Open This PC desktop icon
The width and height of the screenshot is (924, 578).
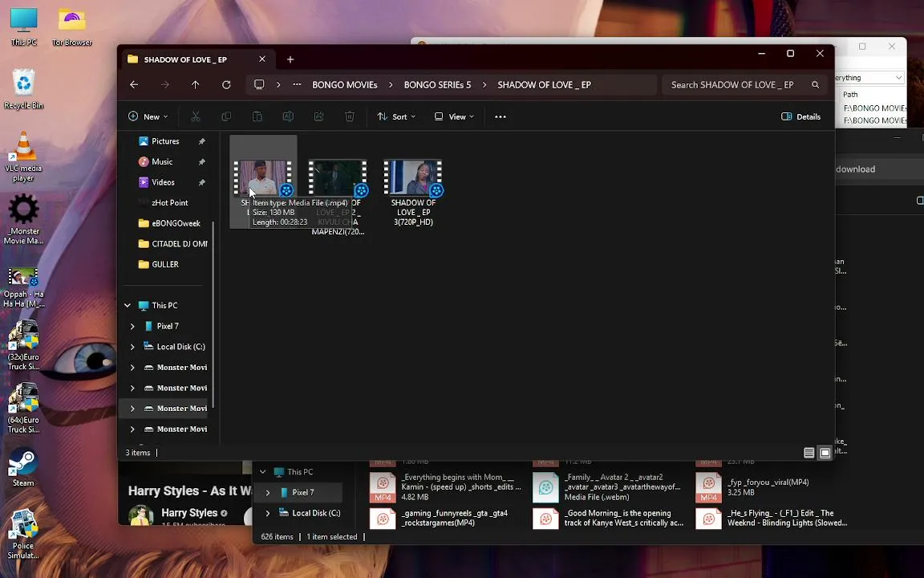point(23,26)
